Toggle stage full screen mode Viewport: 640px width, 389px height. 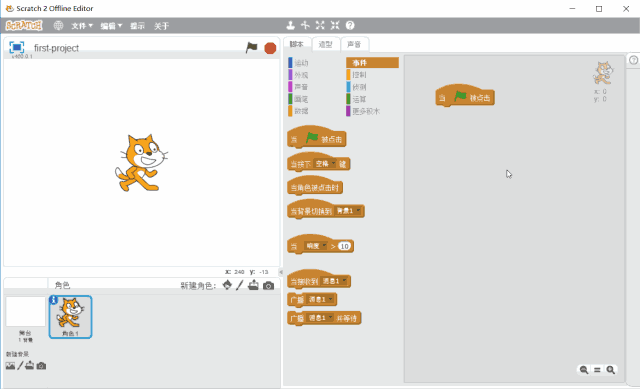click(17, 47)
